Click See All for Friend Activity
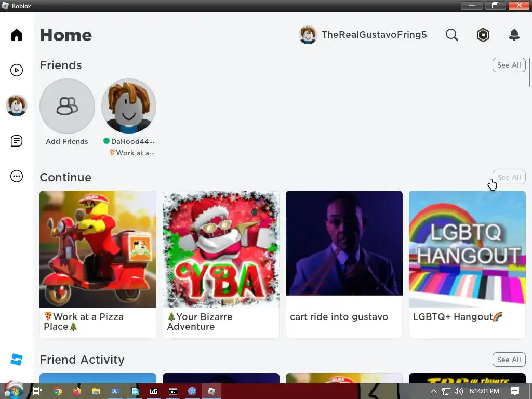532x399 pixels. point(509,360)
